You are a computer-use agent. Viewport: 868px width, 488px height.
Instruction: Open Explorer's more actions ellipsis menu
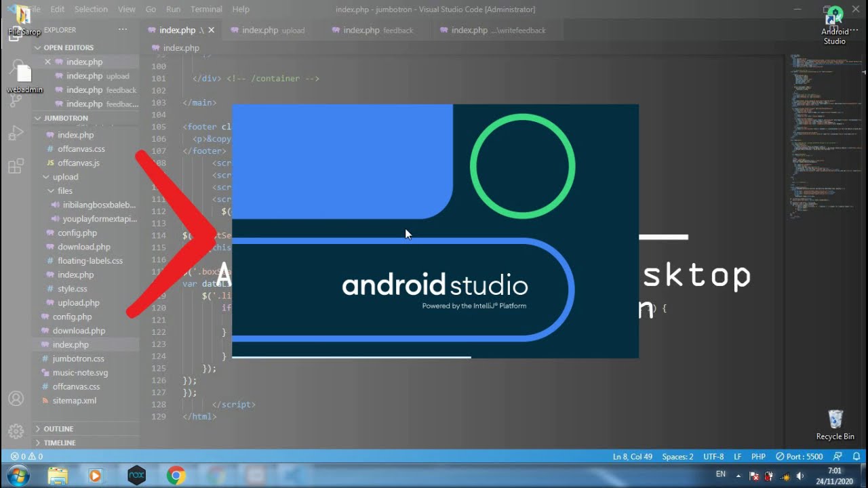[123, 30]
